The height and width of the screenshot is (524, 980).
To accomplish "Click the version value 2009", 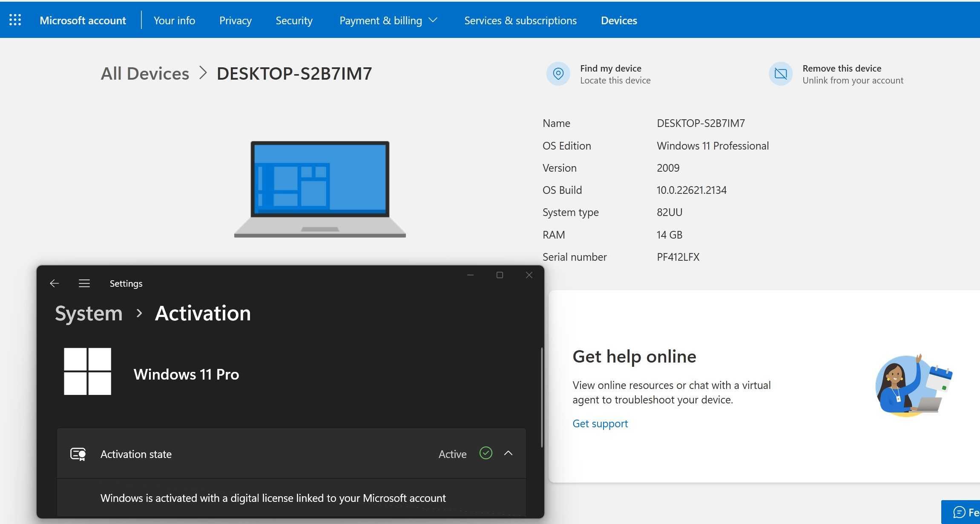I will pyautogui.click(x=668, y=168).
